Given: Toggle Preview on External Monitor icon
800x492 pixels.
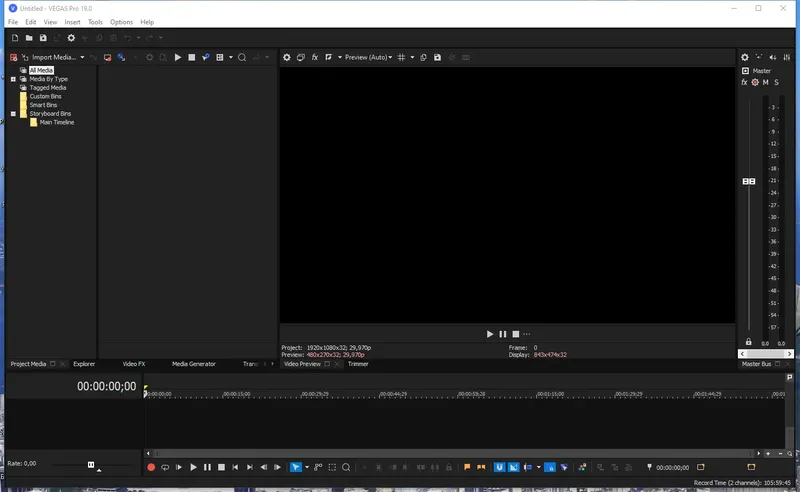Looking at the screenshot, I should point(301,57).
